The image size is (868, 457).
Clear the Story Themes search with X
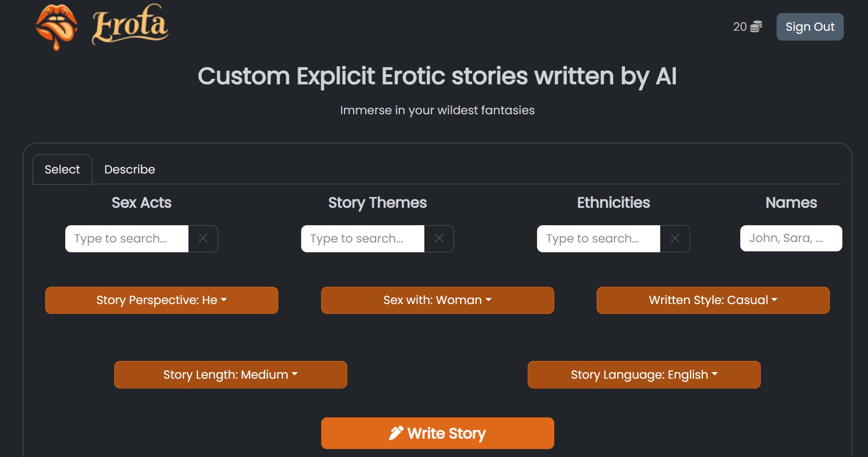(x=439, y=238)
